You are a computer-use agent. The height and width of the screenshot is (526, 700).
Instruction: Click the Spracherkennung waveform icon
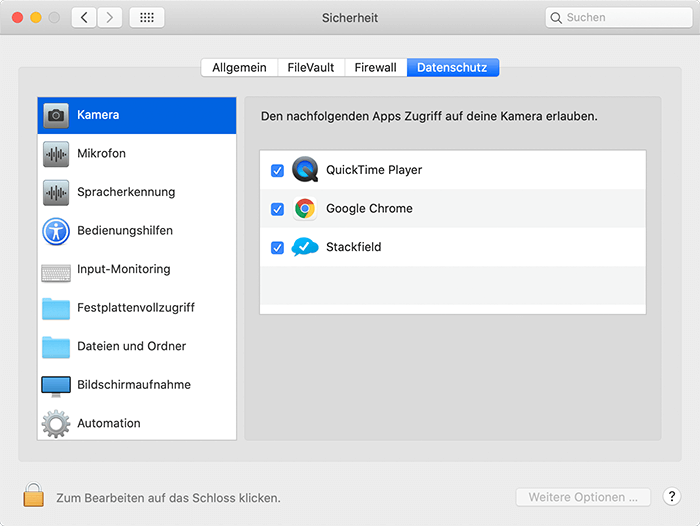pos(56,192)
